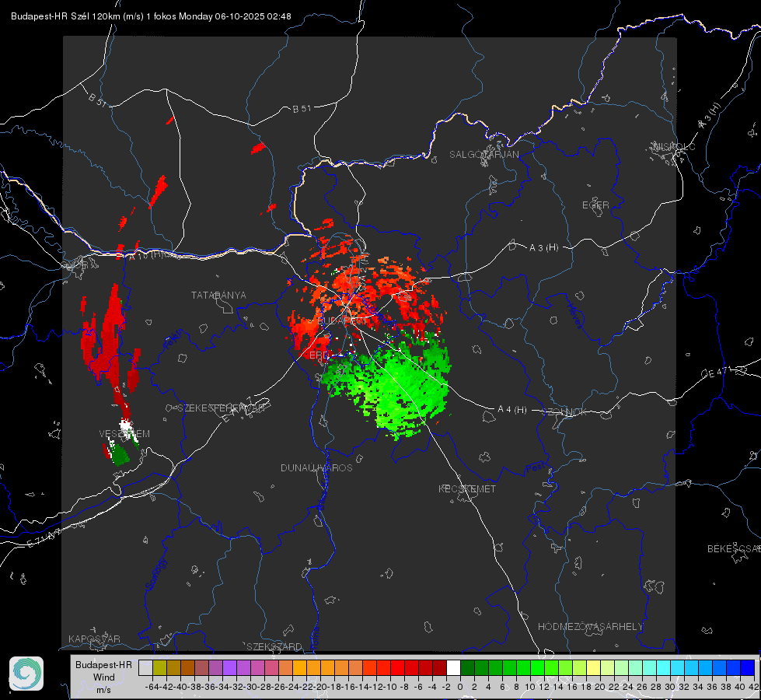Select the KAPOSVÁR city label

click(94, 639)
